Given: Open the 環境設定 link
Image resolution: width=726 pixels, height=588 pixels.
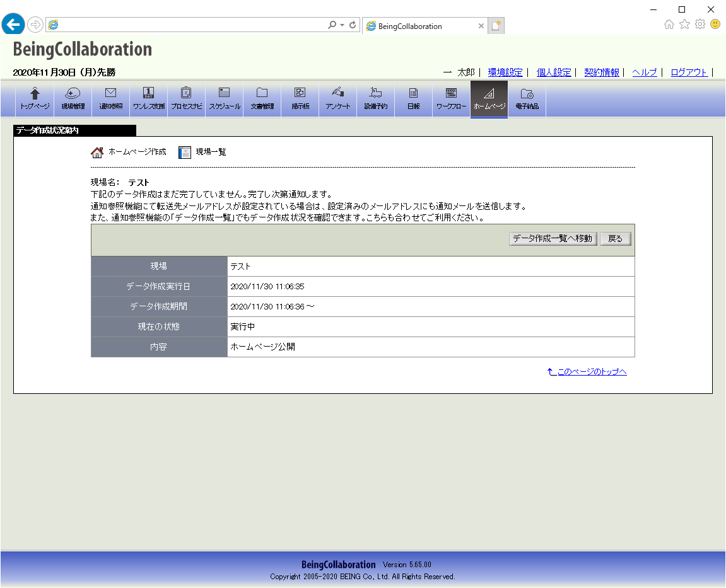Looking at the screenshot, I should click(505, 72).
